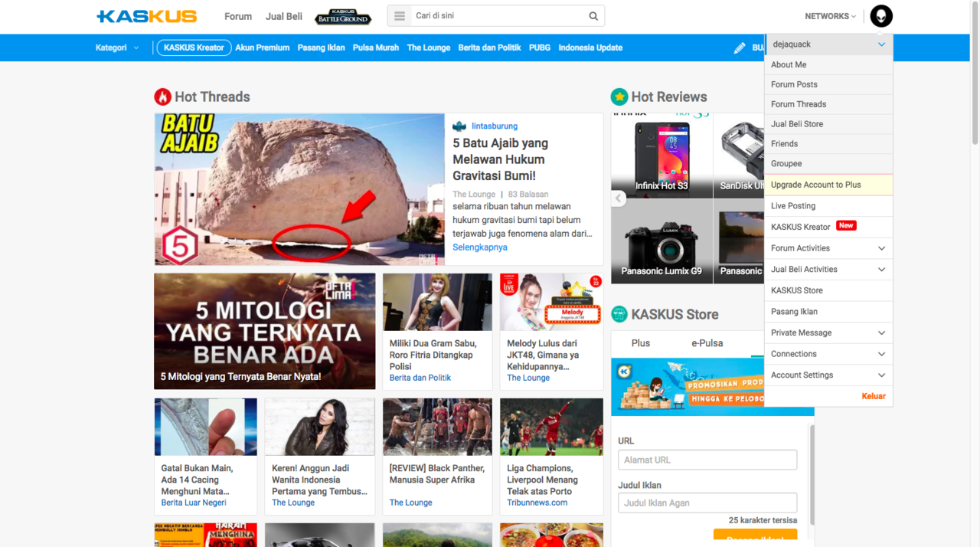The image size is (980, 547).
Task: Open the hamburger menu in search bar
Action: click(x=399, y=16)
